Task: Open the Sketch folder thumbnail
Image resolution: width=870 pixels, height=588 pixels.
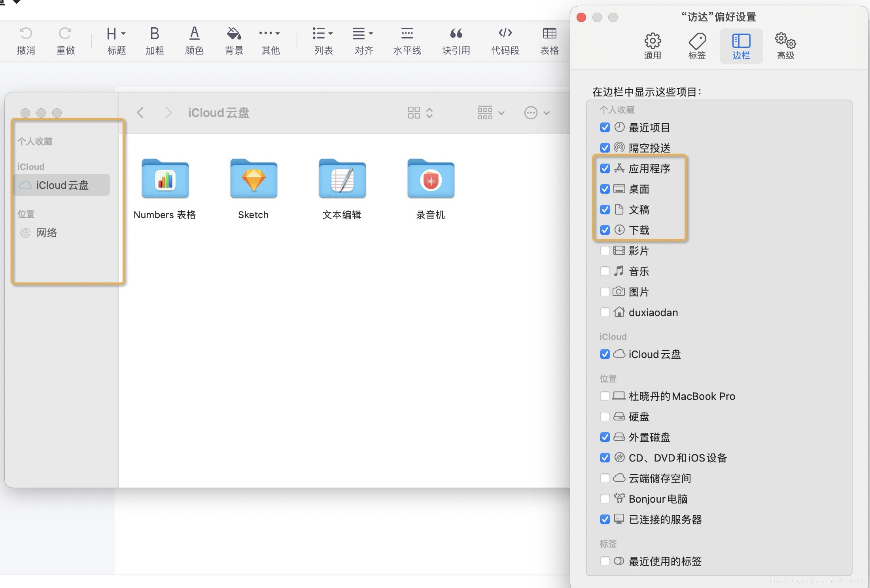Action: coord(253,179)
